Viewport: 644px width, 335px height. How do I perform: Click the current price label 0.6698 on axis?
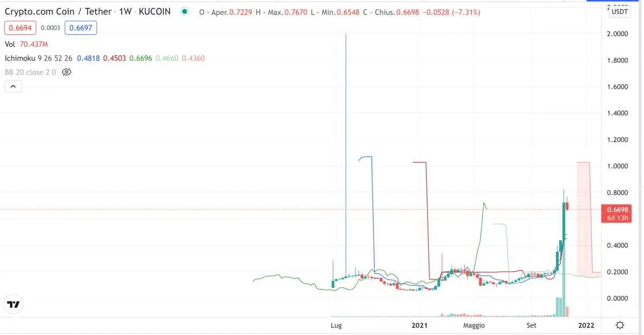point(618,213)
